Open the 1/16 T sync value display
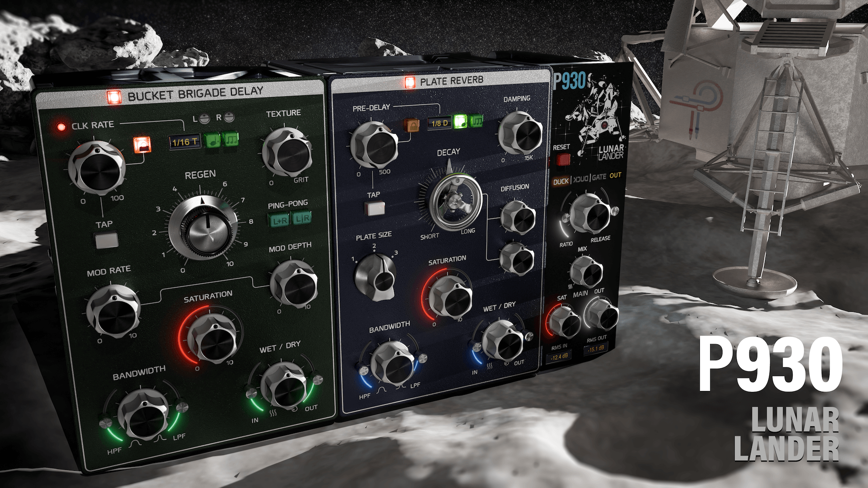 click(x=184, y=142)
